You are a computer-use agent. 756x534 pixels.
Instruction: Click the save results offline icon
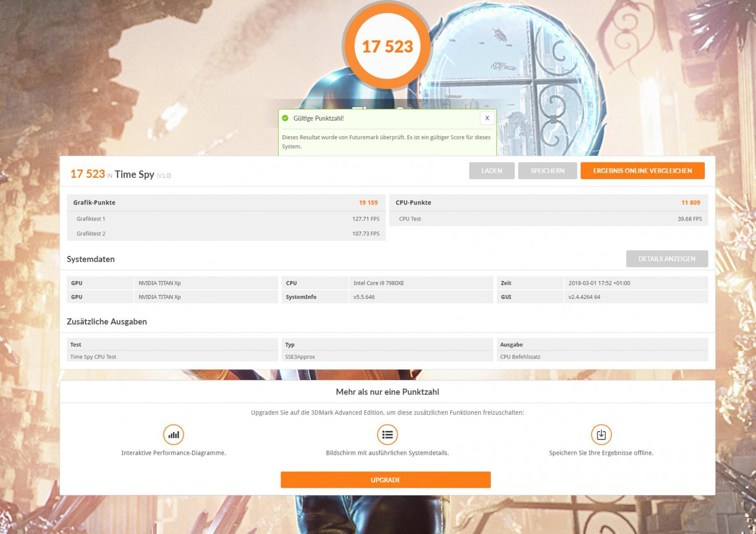[x=601, y=435]
